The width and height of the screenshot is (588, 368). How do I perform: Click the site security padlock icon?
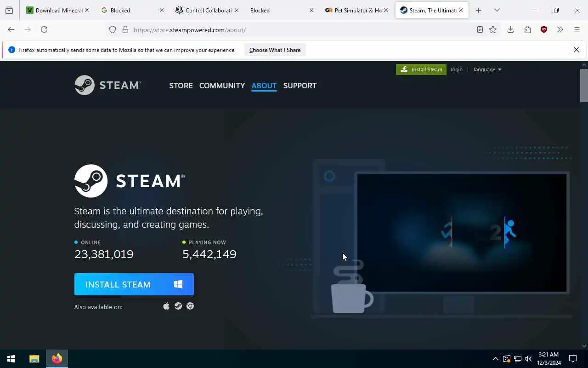pos(125,30)
